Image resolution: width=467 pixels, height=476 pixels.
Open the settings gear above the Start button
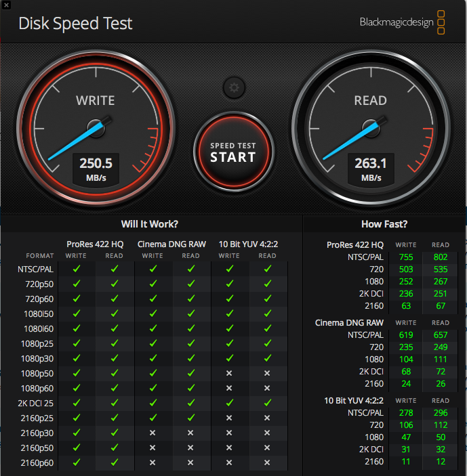coord(234,88)
